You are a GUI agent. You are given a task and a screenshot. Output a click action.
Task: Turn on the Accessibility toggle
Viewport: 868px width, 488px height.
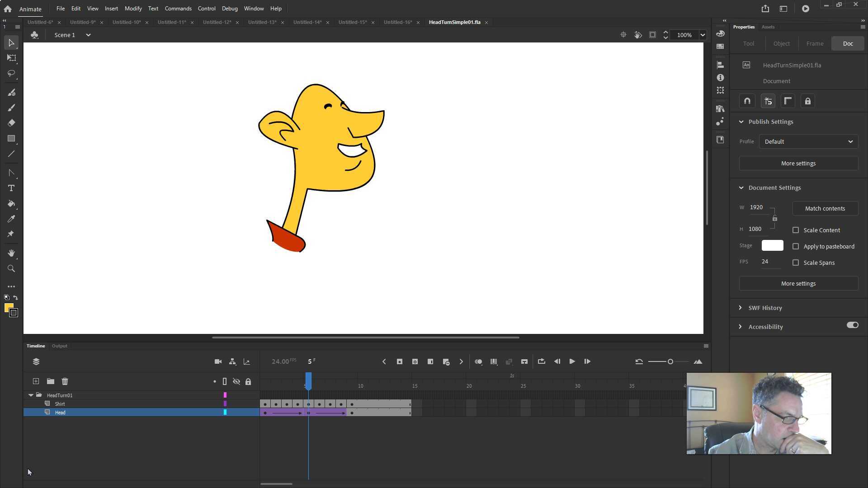coord(852,325)
